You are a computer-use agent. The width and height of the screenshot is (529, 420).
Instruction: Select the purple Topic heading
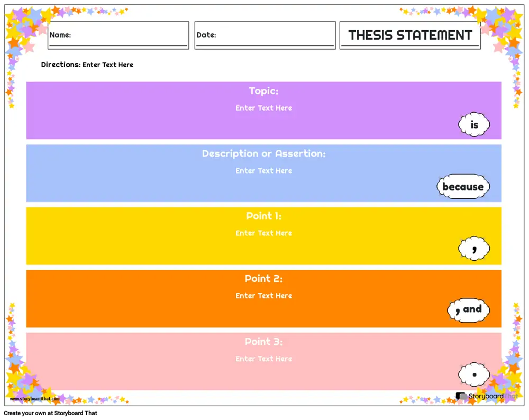click(x=263, y=91)
